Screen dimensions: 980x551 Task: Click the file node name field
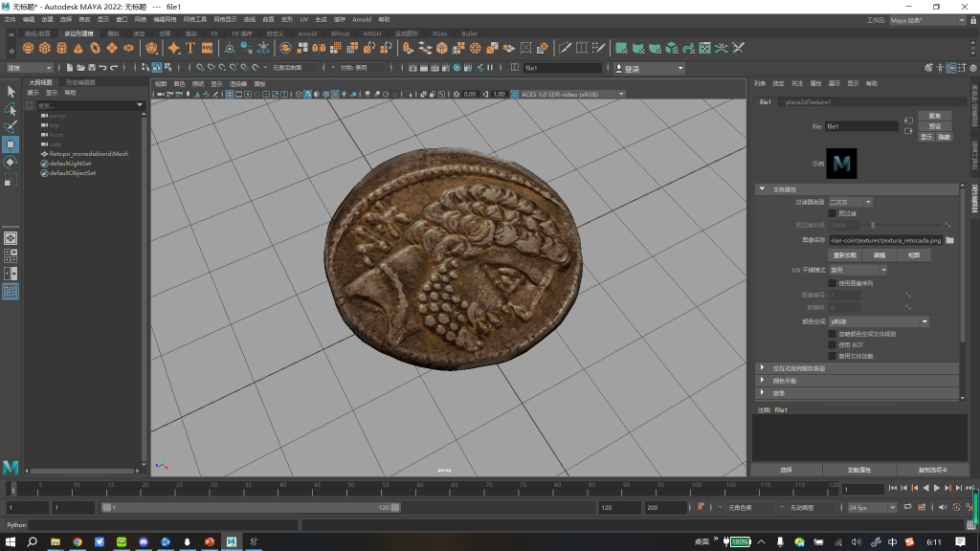pos(861,126)
